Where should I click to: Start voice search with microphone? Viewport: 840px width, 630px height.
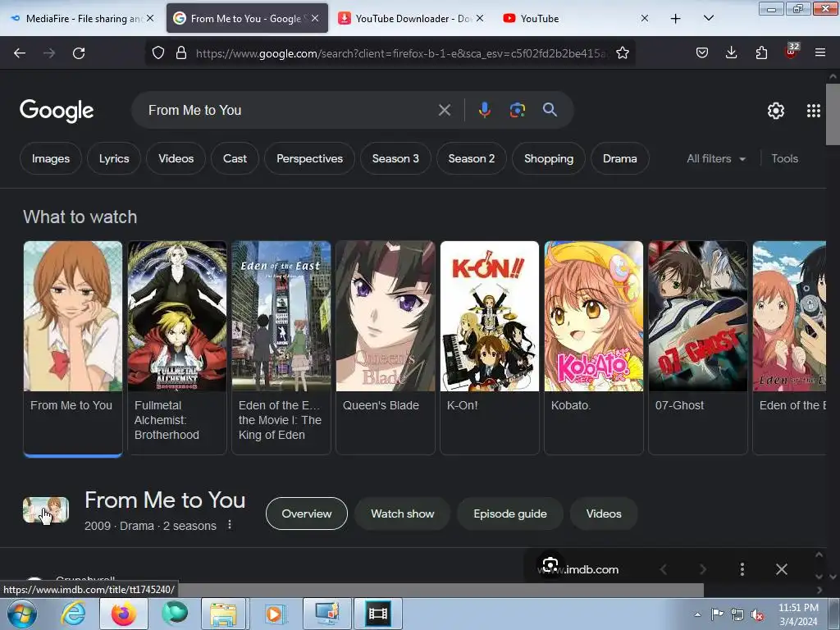click(484, 110)
